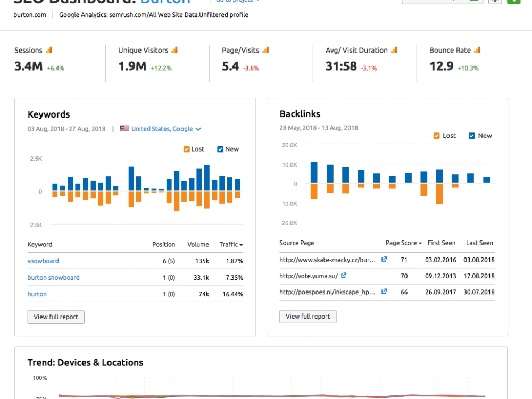Viewport: 532px width, 399px height.
Task: Open external link icon for poespoes.nl
Action: coord(384,292)
